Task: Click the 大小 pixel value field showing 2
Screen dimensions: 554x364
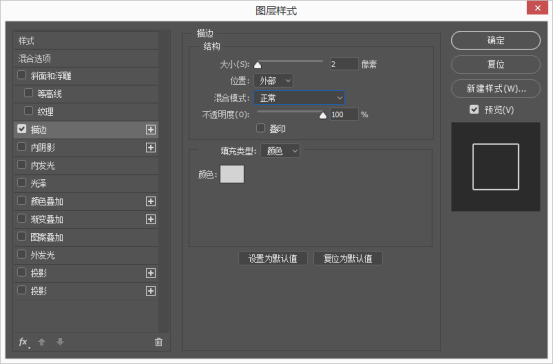Action: click(344, 64)
